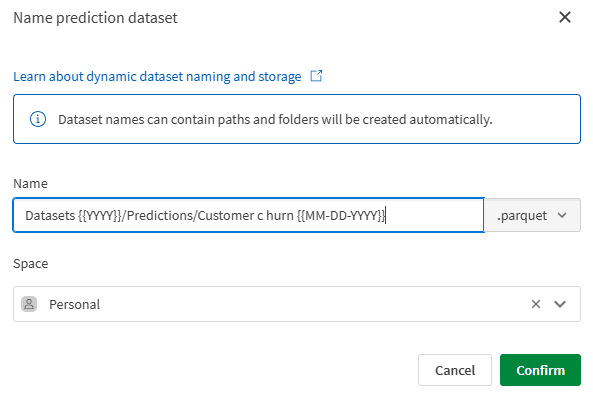Open the dynamic dataset naming help link
Screen dimensions: 593x394
pyautogui.click(x=157, y=76)
